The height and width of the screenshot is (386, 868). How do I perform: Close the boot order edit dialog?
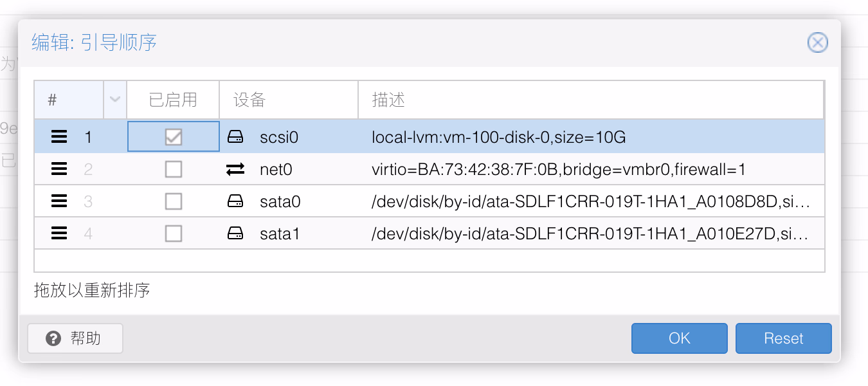817,43
